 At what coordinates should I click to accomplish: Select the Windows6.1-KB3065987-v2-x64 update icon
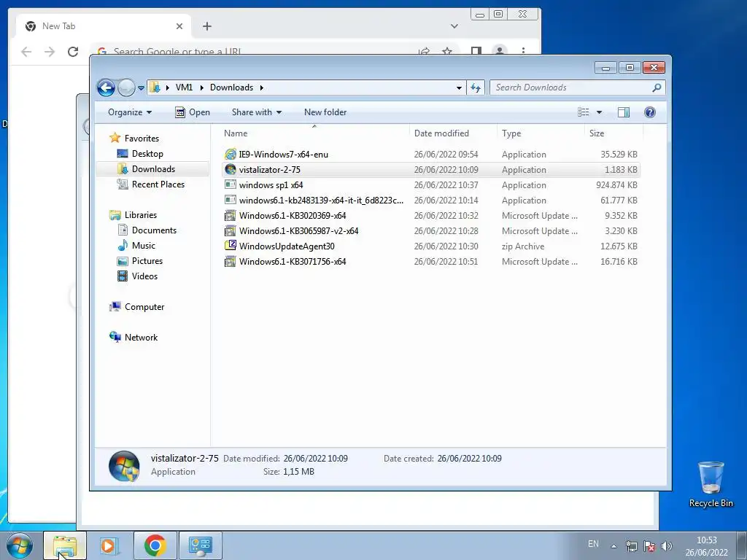coord(231,231)
